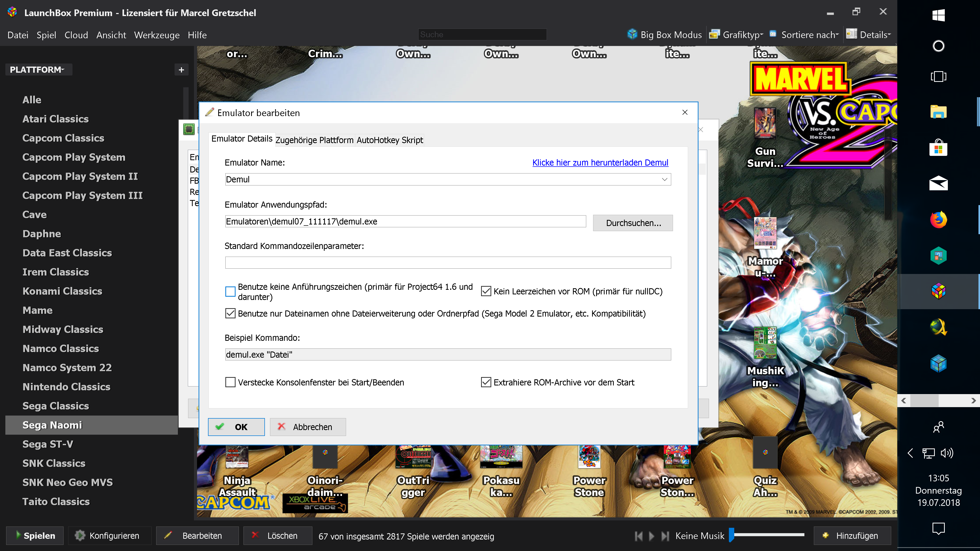This screenshot has height=551, width=980.
Task: Open the Emulator Name combo box arrow
Action: [x=664, y=180]
